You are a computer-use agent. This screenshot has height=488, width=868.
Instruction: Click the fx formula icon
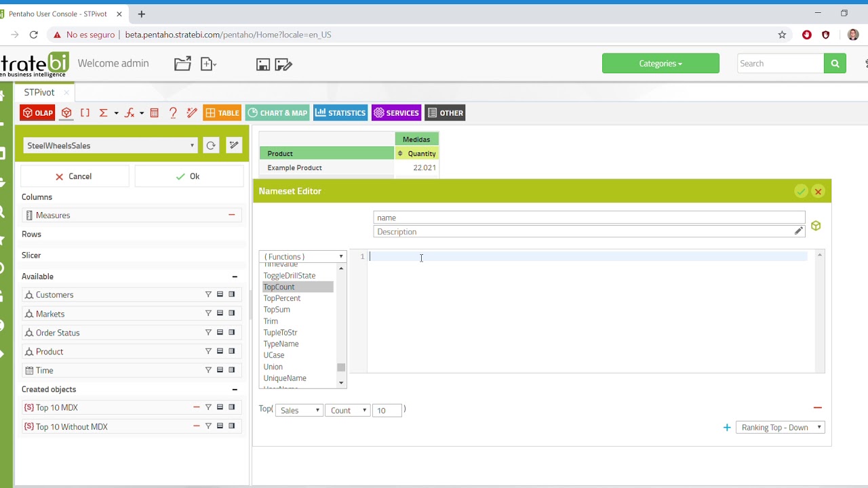(129, 113)
